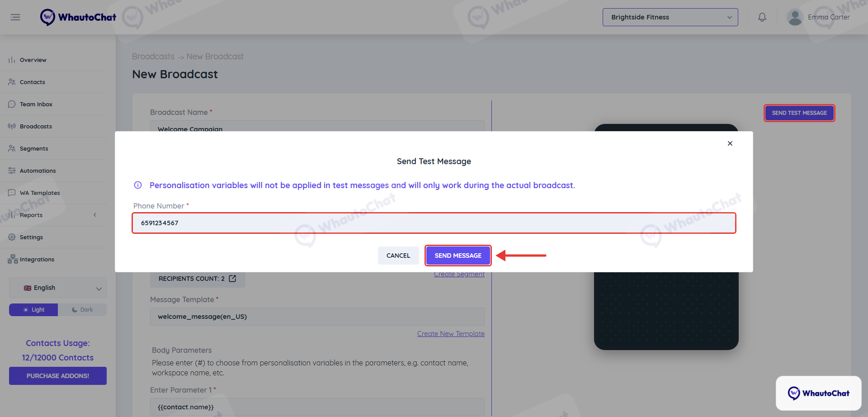Click the Create New Template link

451,334
